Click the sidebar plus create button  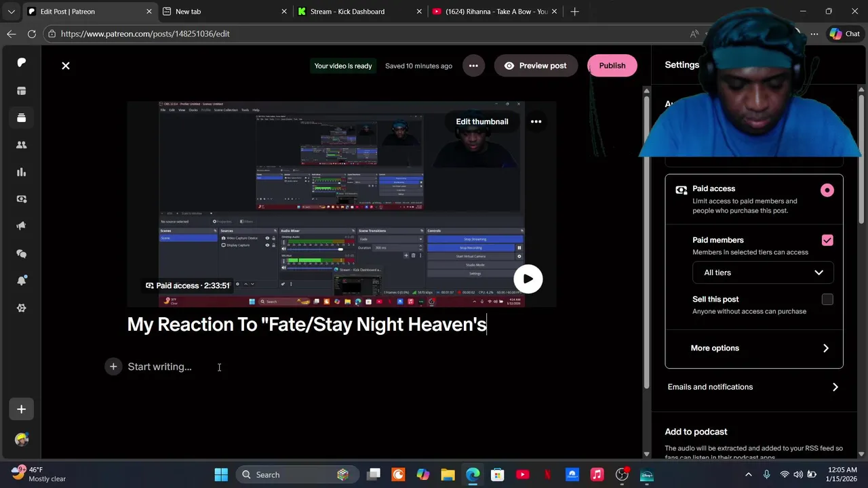click(21, 409)
